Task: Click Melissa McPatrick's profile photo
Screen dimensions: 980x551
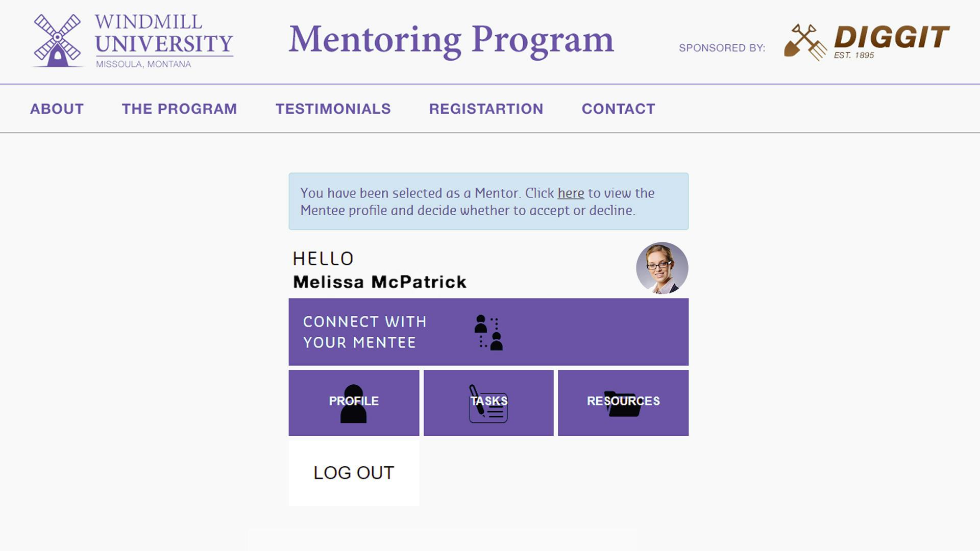Action: pyautogui.click(x=662, y=267)
